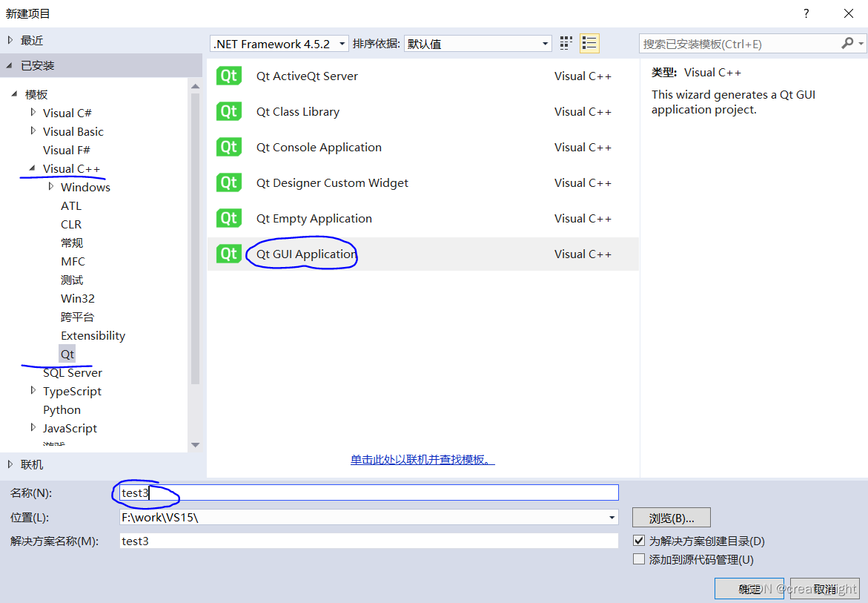The image size is (868, 603).
Task: Click the project name field test3
Action: pos(368,492)
